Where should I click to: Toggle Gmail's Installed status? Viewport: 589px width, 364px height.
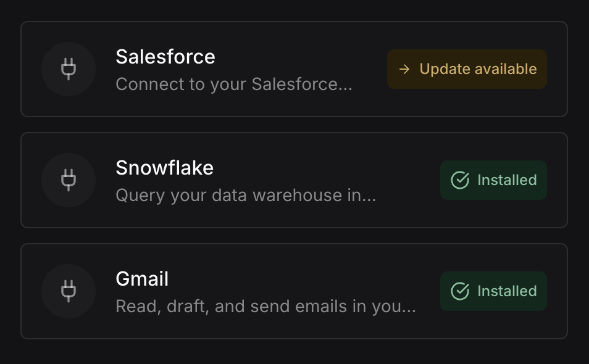coord(493,291)
